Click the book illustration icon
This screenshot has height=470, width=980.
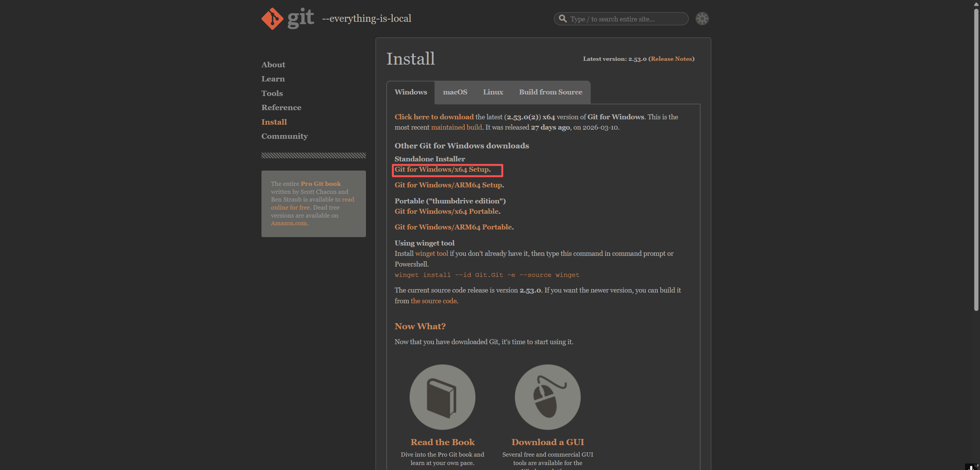[x=442, y=397]
